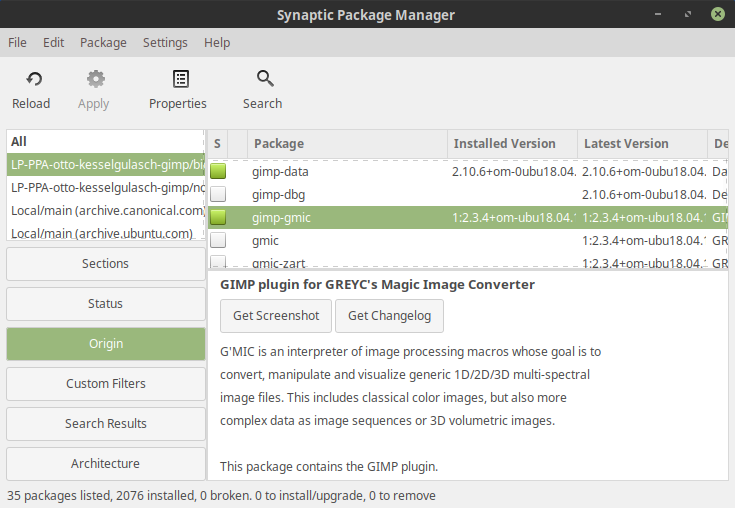Click the Origin filter button
The height and width of the screenshot is (508, 735).
(x=105, y=344)
